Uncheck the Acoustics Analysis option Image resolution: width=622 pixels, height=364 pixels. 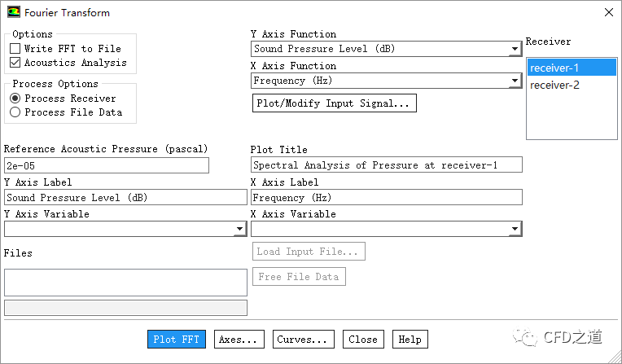pyautogui.click(x=15, y=63)
